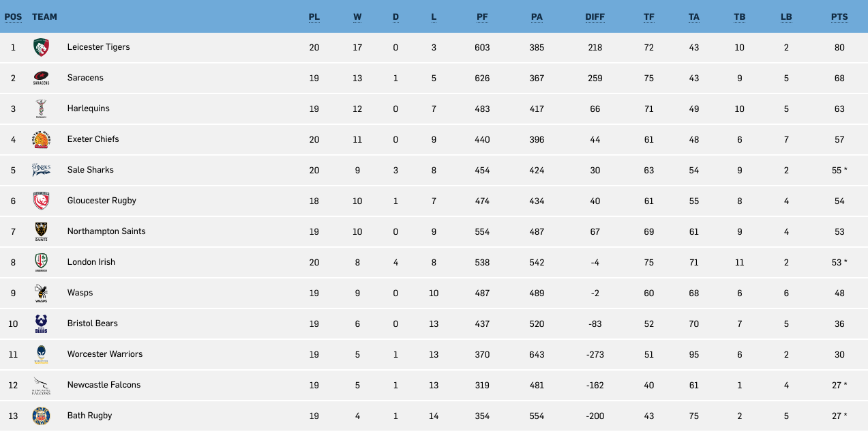The image size is (868, 432).
Task: Click the Leicester Tigers club logo
Action: [x=41, y=48]
